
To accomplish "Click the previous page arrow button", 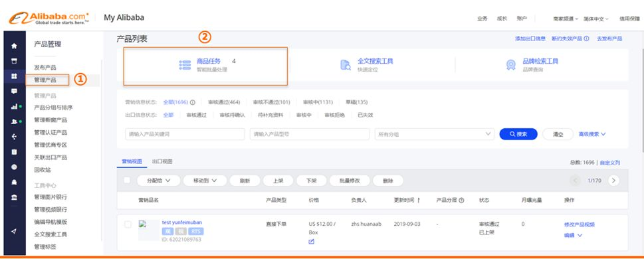I will tap(576, 181).
